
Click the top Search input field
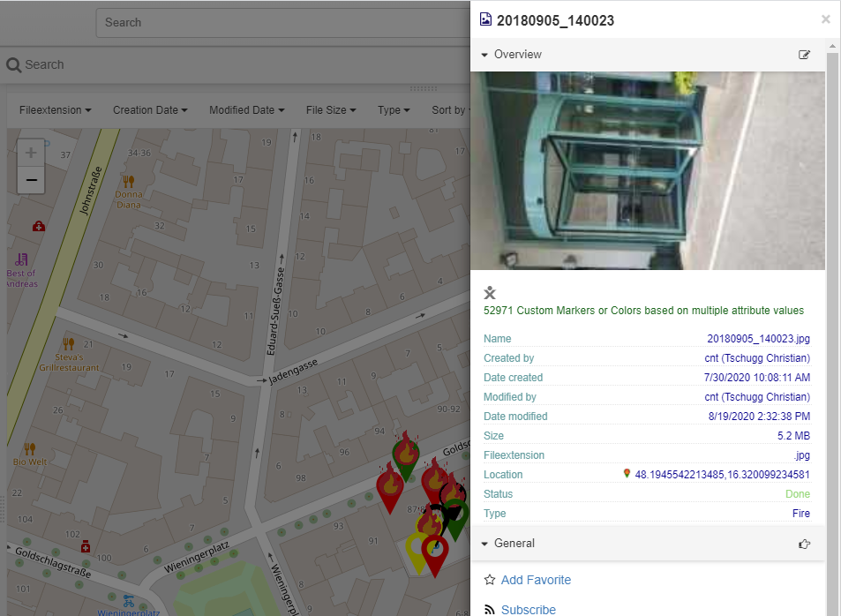click(x=282, y=22)
